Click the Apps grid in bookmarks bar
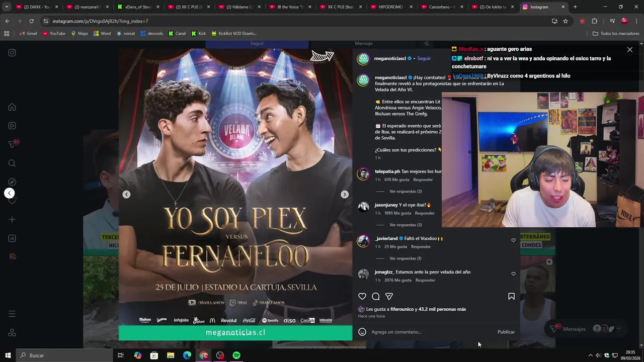Image resolution: width=644 pixels, height=362 pixels. click(x=7, y=34)
